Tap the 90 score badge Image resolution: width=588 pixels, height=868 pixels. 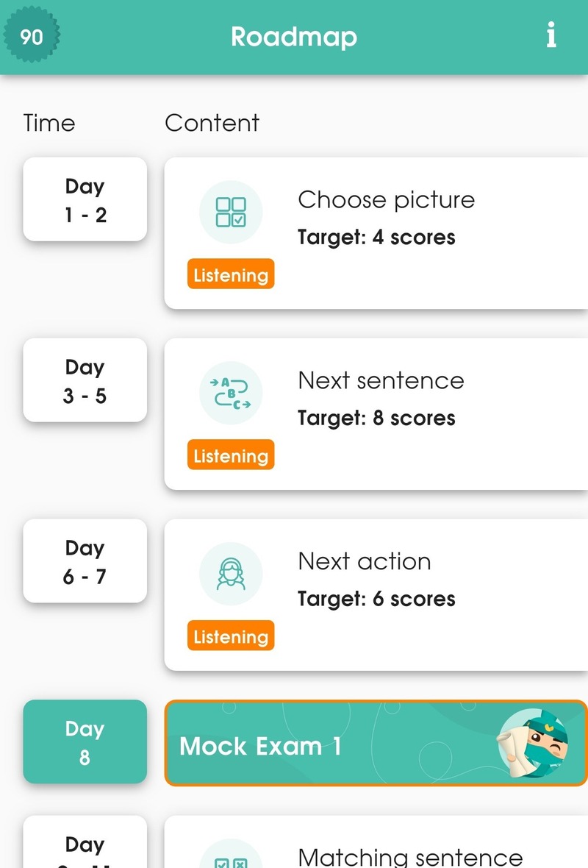tap(31, 36)
